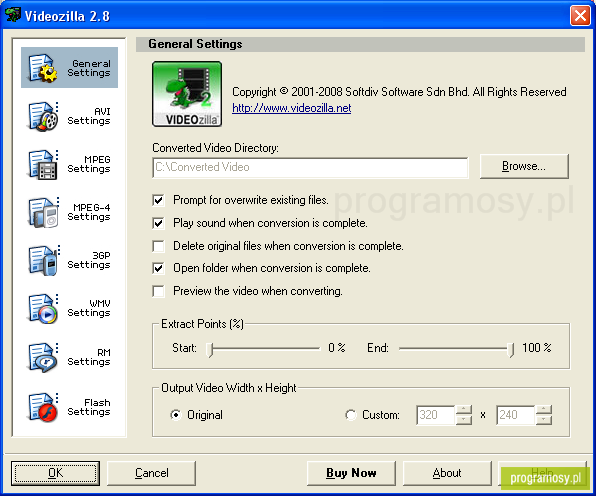Click the Browse... button
The image size is (596, 496).
pos(524,166)
